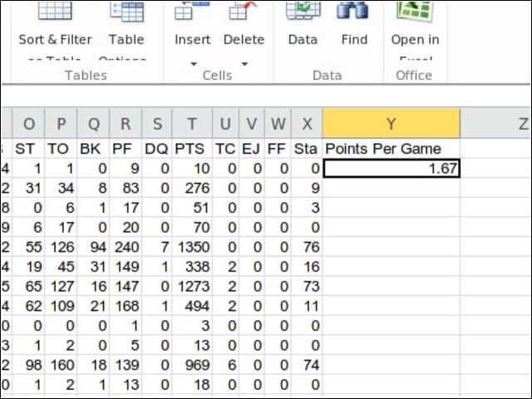Select the PTS cell with 276
The width and height of the screenshot is (532, 399).
pyautogui.click(x=192, y=188)
